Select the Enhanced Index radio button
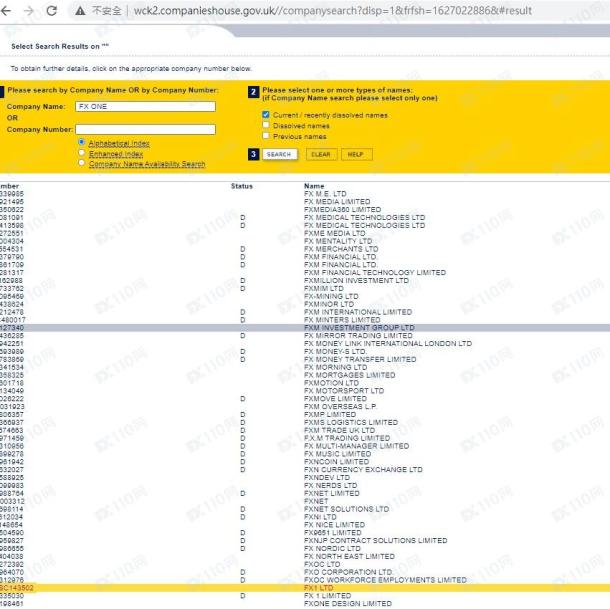610x609 pixels. coord(82,153)
